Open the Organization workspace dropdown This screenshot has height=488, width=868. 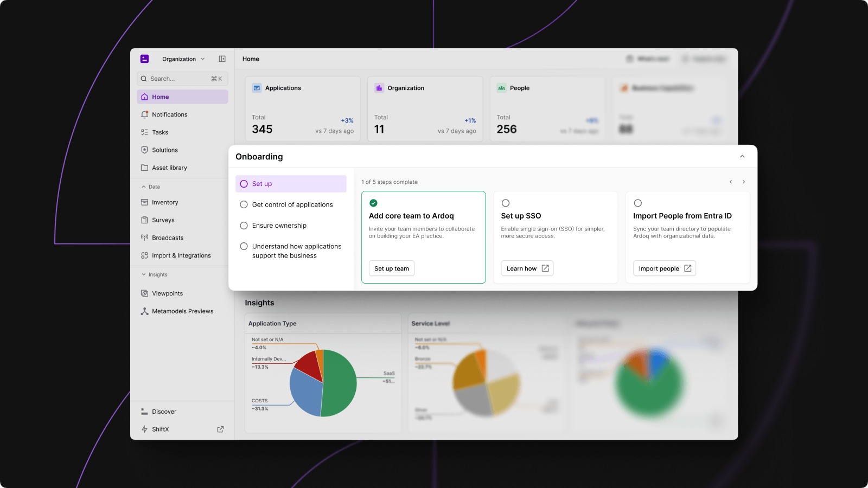point(183,59)
